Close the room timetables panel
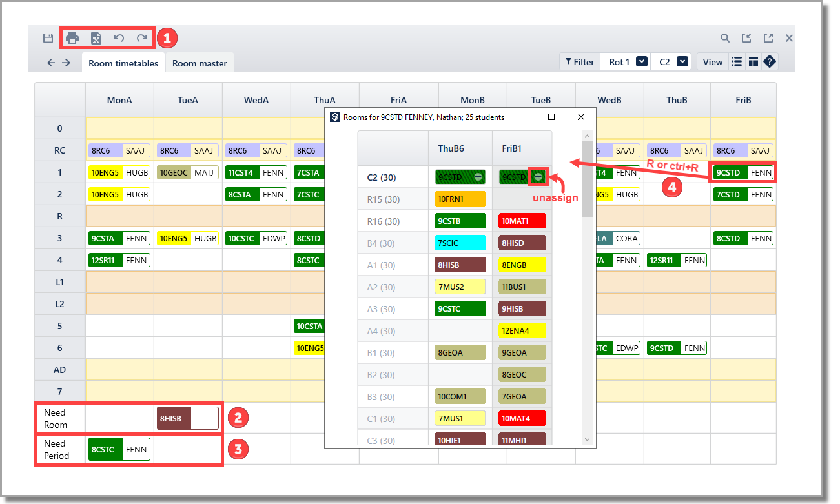 click(x=789, y=38)
